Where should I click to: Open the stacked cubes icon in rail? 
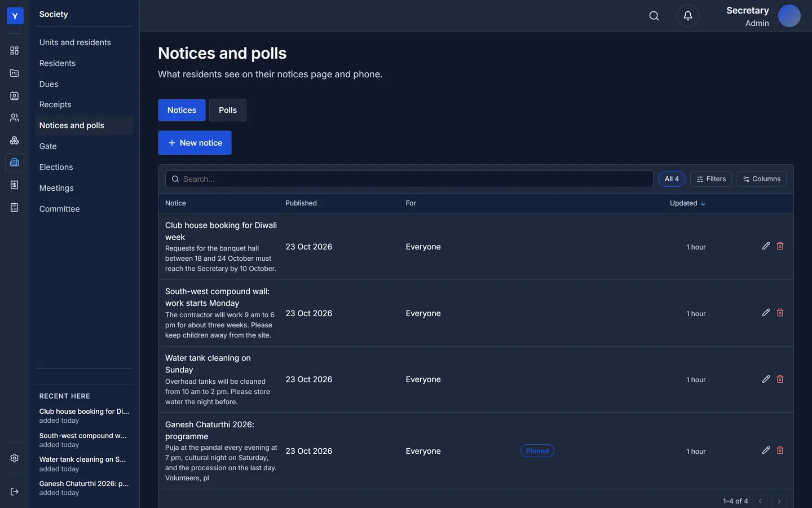tap(15, 141)
